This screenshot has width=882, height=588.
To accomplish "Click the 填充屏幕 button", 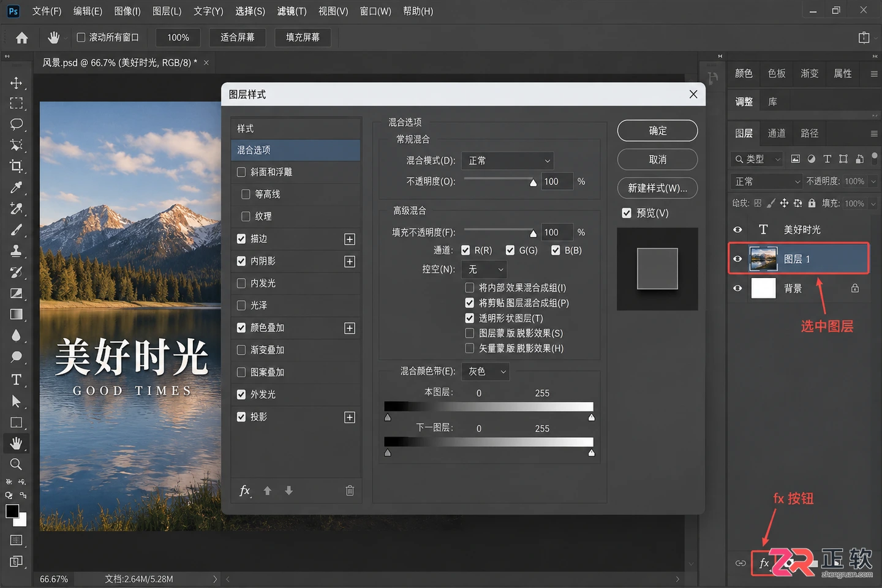I will (303, 37).
